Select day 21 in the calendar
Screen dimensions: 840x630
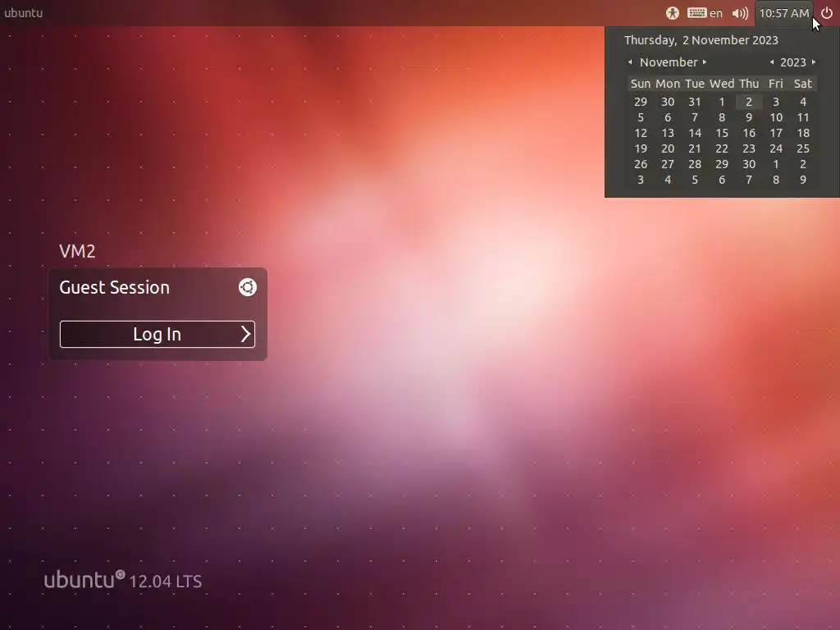695,148
